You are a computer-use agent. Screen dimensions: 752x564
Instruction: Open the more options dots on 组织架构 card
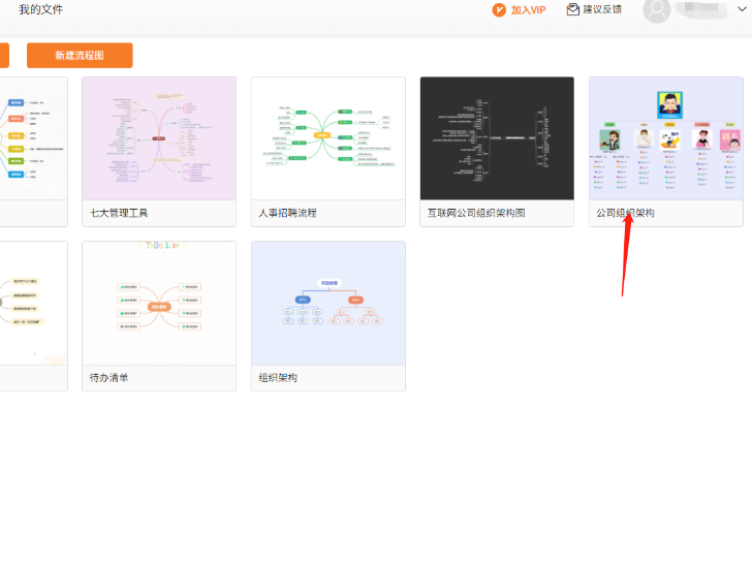[400, 250]
